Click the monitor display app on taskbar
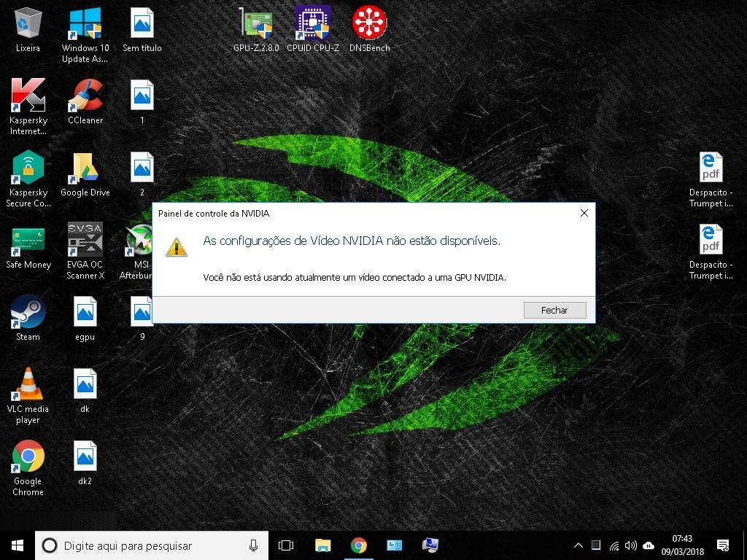The image size is (747, 560). [x=430, y=545]
